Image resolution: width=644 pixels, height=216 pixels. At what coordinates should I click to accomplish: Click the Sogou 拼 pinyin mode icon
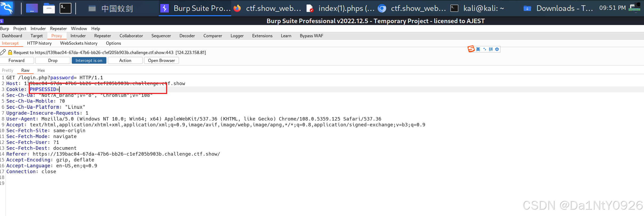tap(491, 49)
